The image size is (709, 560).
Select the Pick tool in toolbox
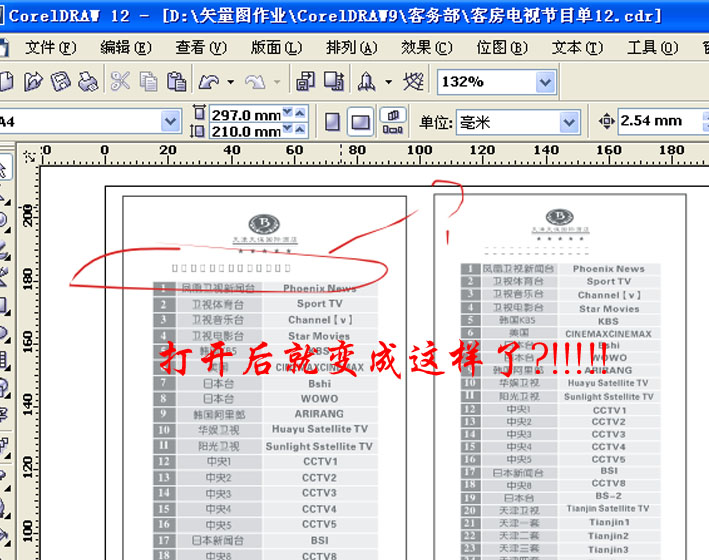pyautogui.click(x=4, y=168)
